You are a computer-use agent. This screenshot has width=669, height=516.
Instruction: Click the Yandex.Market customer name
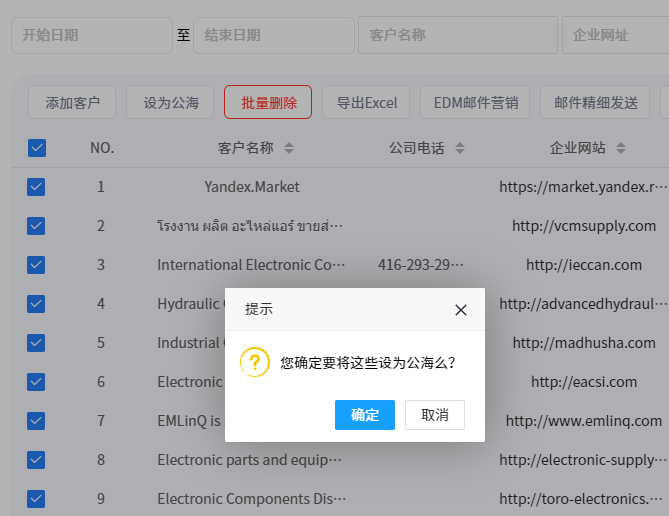point(252,187)
